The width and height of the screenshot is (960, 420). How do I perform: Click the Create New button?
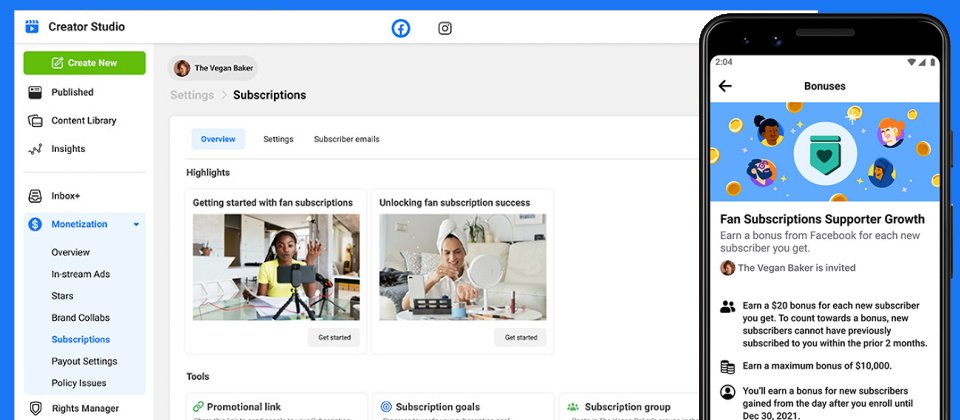click(84, 63)
